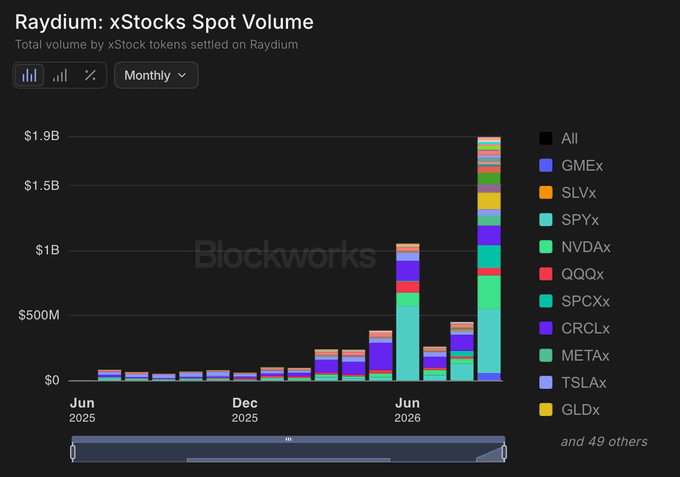Image resolution: width=680 pixels, height=477 pixels.
Task: Click the '$500M' axis label
Action: pos(39,315)
